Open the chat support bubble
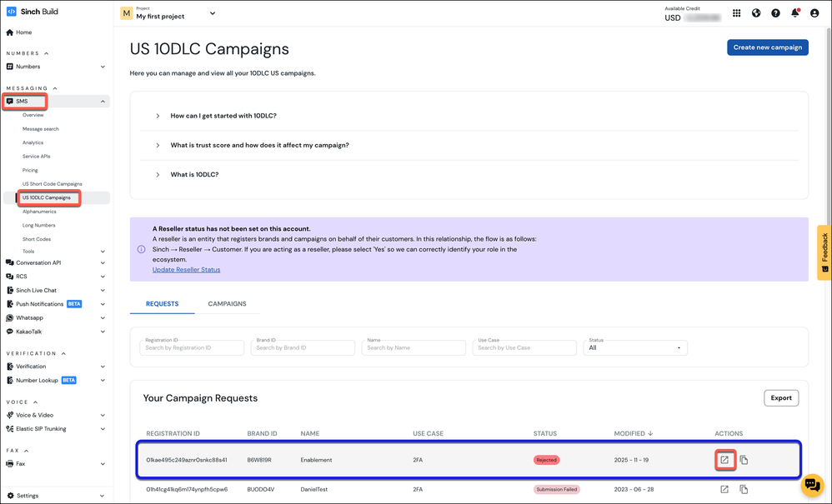Screen dimensions: 832x504 (811, 484)
